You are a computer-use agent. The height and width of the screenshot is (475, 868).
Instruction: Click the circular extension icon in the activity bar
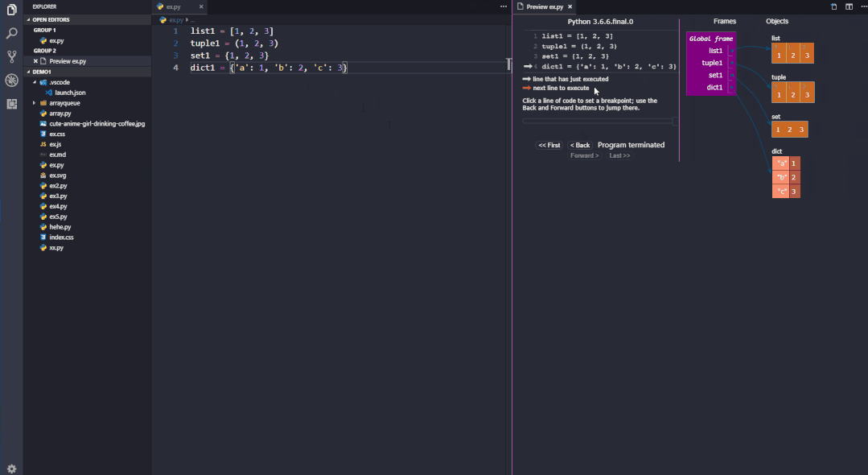click(x=11, y=80)
